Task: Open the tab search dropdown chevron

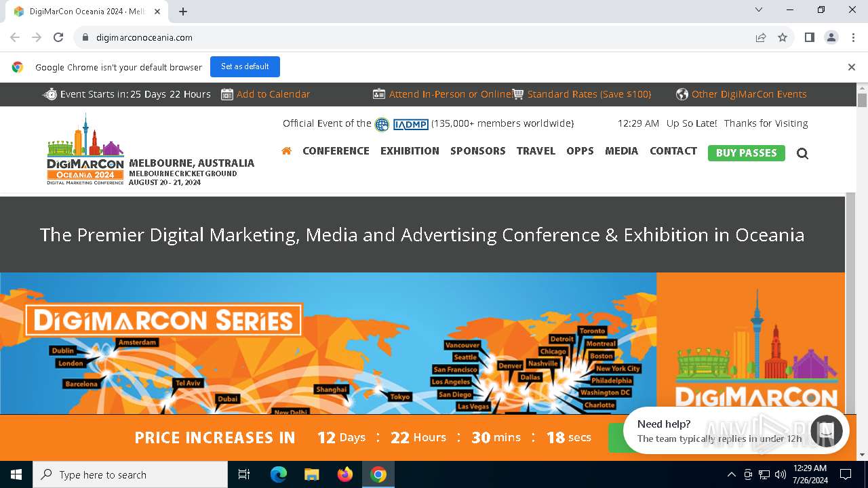Action: coord(759,9)
